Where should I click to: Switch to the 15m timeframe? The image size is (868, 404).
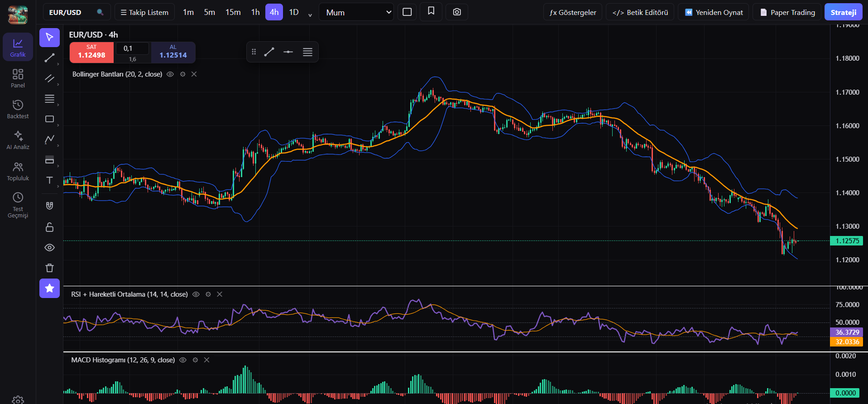[x=233, y=12]
